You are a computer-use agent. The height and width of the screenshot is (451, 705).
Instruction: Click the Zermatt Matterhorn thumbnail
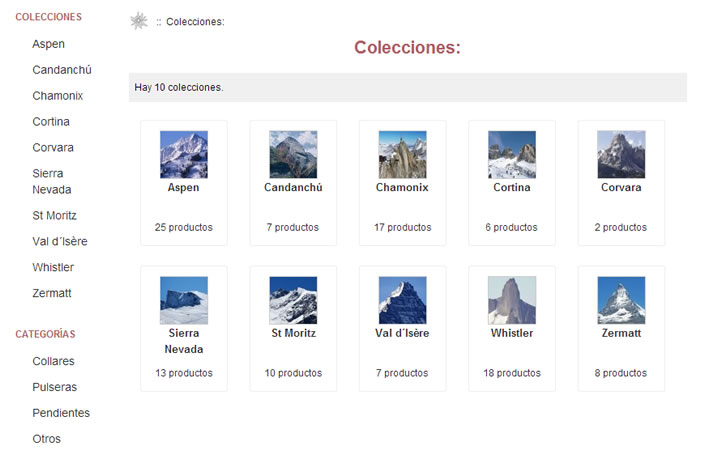(x=621, y=300)
